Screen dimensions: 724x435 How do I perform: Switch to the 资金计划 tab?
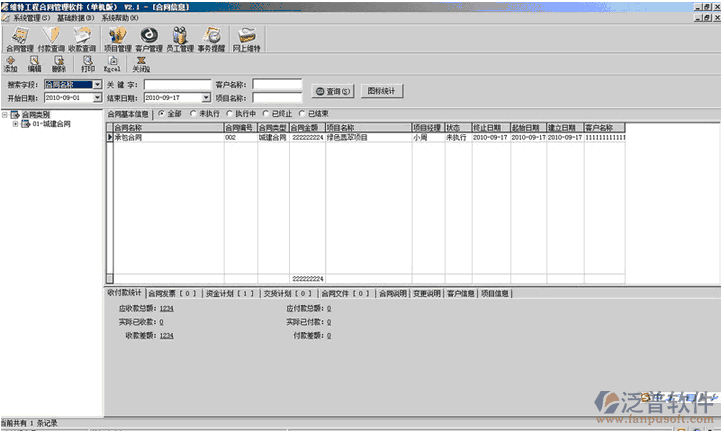pos(229,294)
